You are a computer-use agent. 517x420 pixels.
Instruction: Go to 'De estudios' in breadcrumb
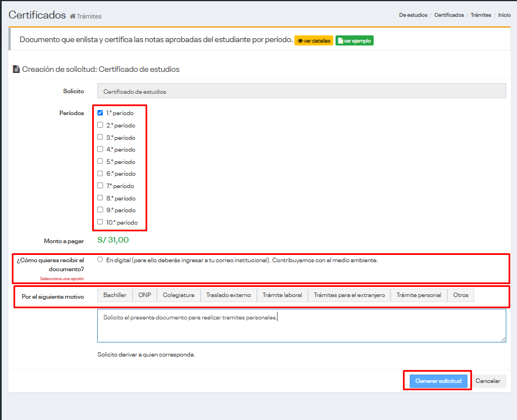[x=413, y=15]
